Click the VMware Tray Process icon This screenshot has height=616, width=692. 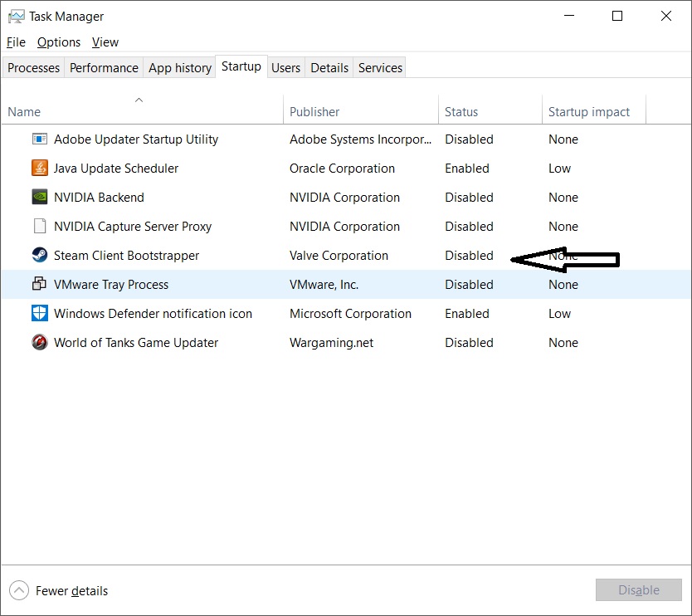pyautogui.click(x=39, y=284)
